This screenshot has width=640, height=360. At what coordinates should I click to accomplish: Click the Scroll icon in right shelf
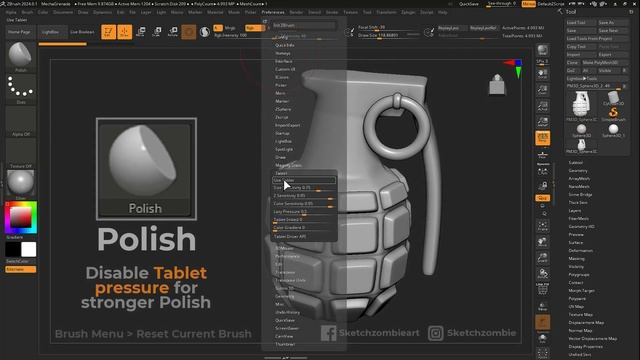tap(542, 74)
